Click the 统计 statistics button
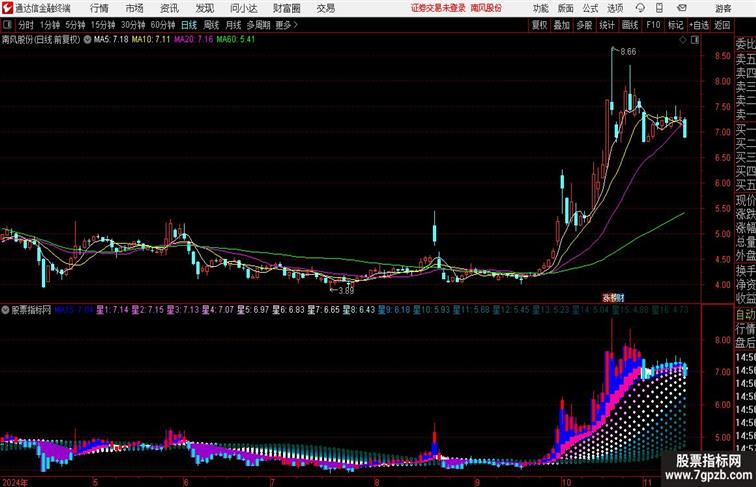 pos(607,25)
